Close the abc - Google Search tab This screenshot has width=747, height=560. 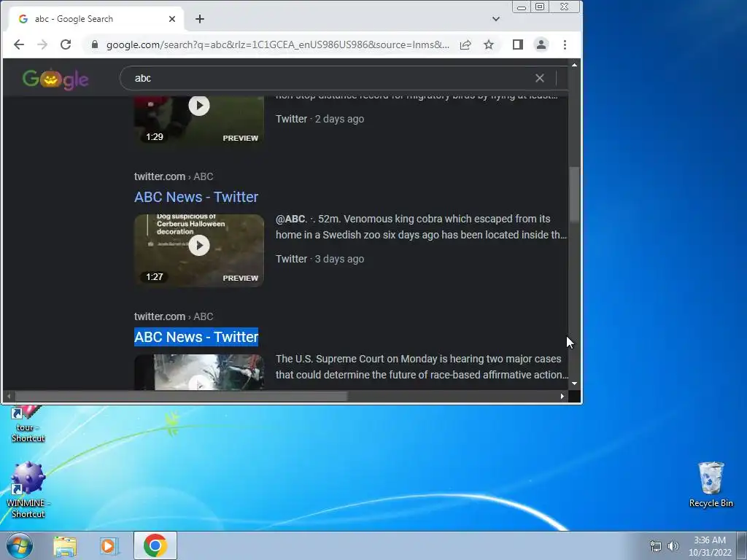point(172,19)
